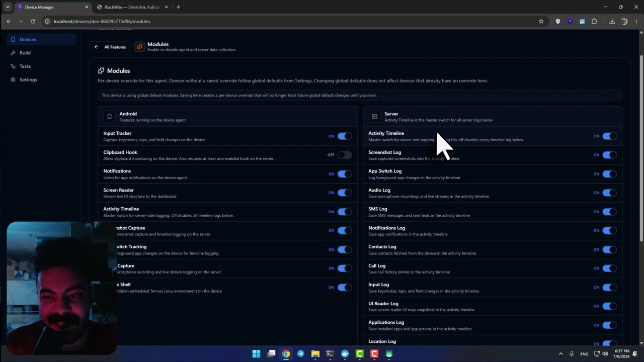The width and height of the screenshot is (644, 362).
Task: Toggle the App Switch Tracking module
Action: 344,249
